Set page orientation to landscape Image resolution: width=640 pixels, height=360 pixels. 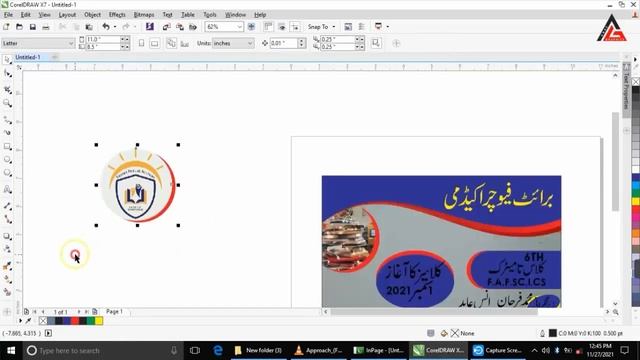(x=154, y=43)
